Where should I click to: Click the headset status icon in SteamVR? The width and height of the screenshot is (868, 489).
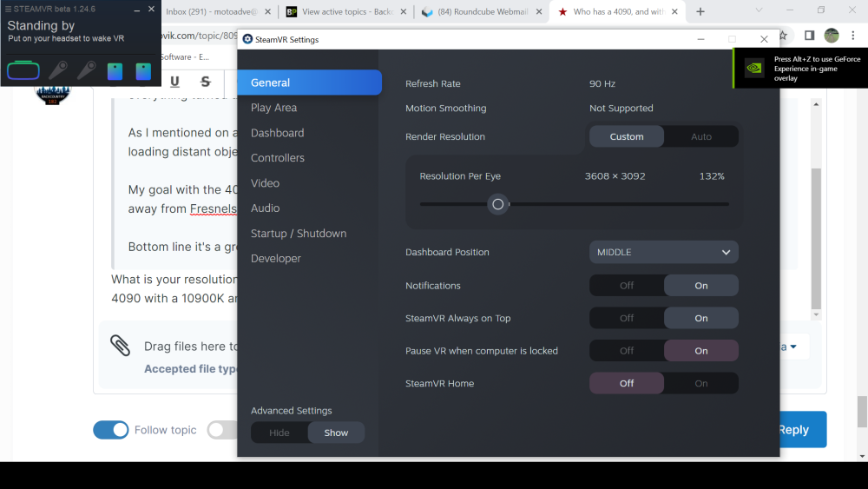[x=23, y=70]
